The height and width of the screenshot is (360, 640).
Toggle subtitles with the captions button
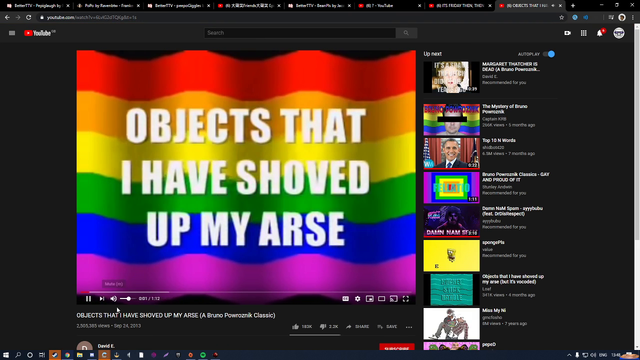[x=345, y=299]
